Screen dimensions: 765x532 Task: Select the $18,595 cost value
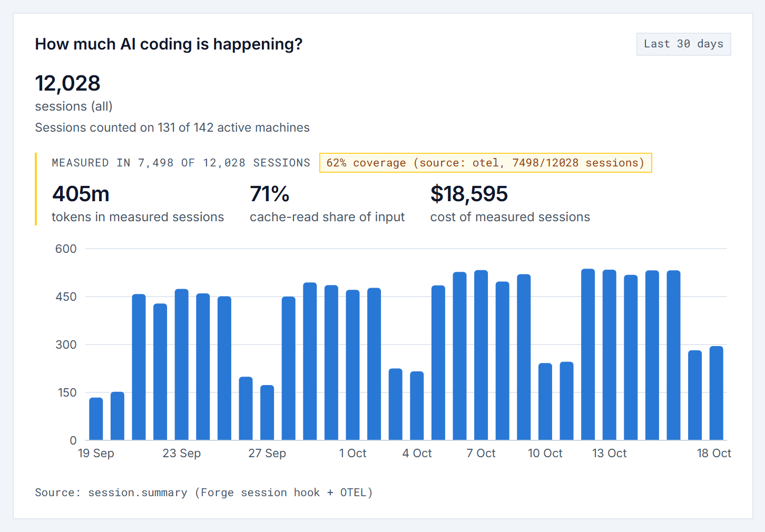click(469, 194)
